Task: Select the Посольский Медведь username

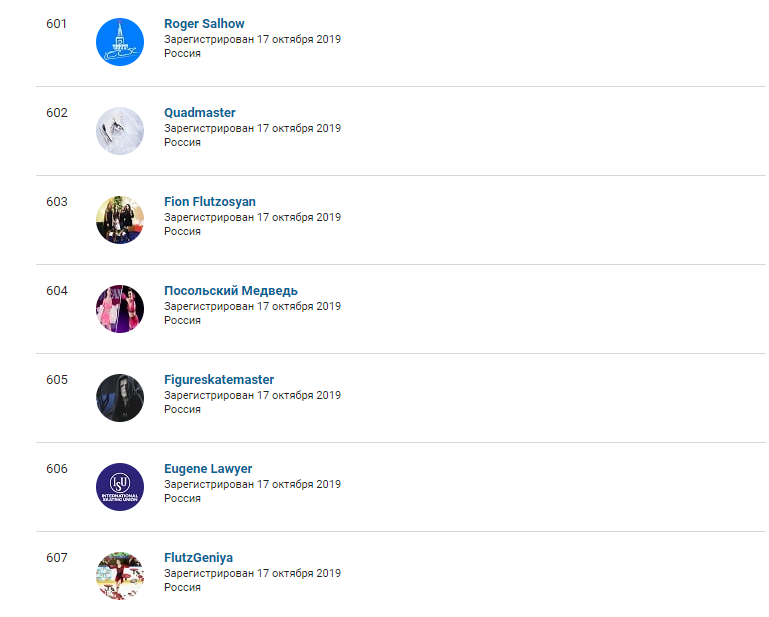Action: tap(231, 291)
